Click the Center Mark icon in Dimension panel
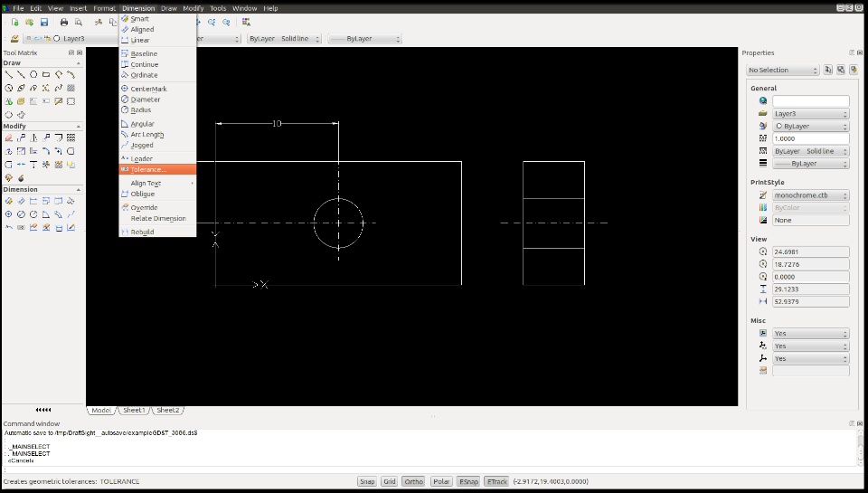 coord(8,214)
